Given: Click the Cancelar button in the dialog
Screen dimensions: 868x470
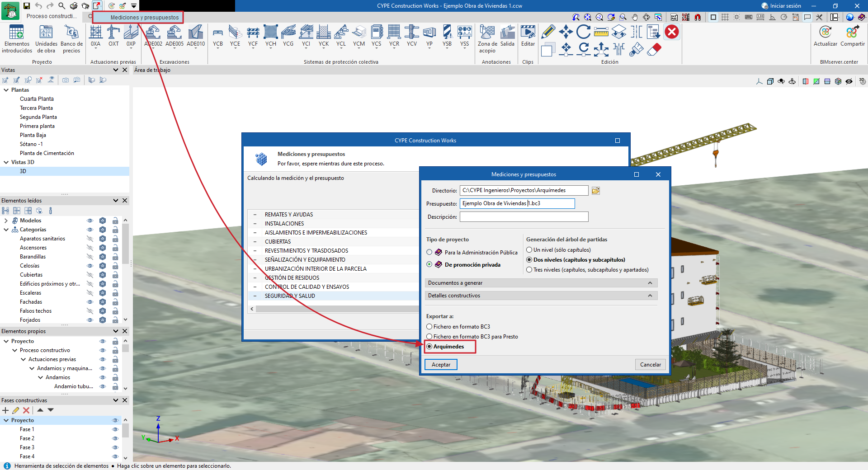Looking at the screenshot, I should [650, 365].
